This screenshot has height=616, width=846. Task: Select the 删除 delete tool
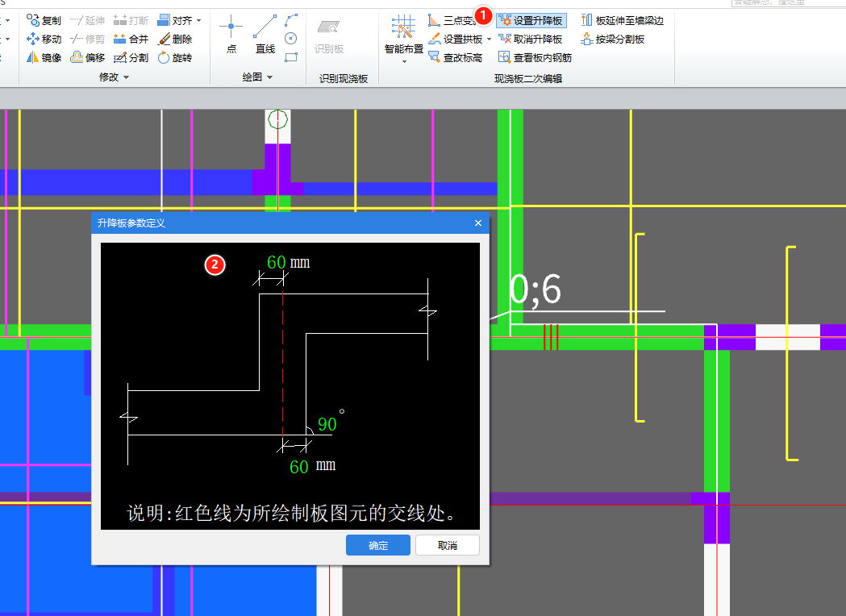pos(175,39)
